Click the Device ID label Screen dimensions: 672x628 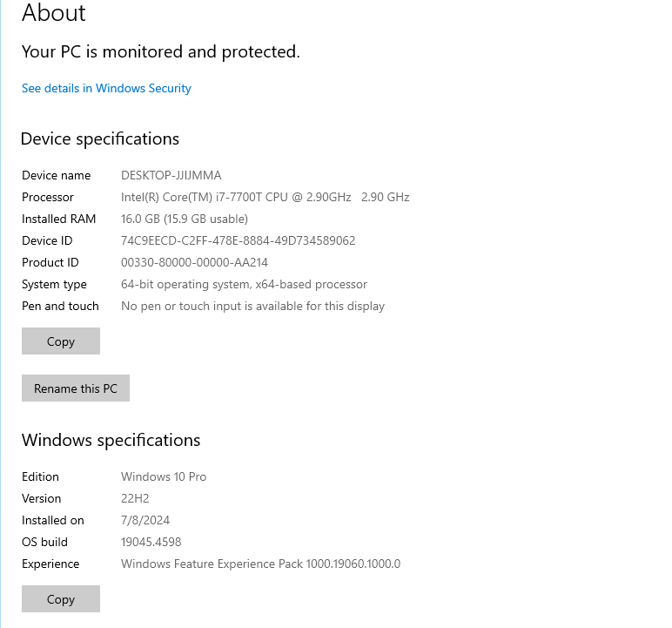47,240
